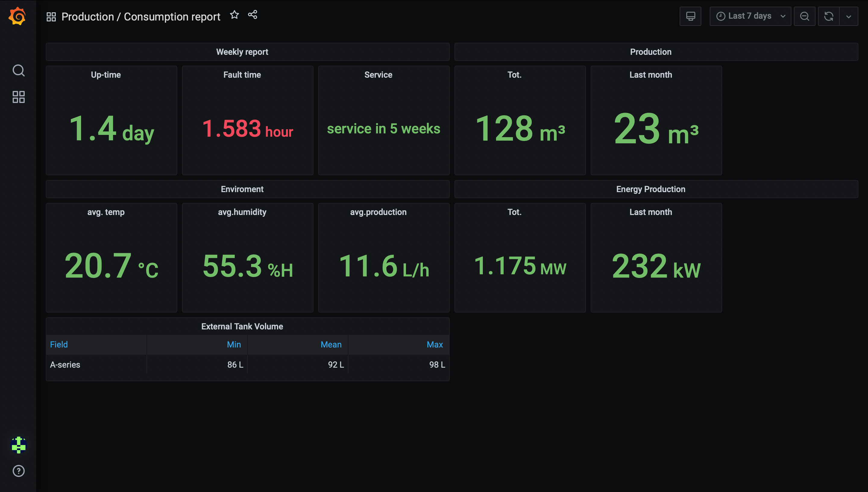
Task: Open the Weekly report panel title
Action: tap(242, 52)
